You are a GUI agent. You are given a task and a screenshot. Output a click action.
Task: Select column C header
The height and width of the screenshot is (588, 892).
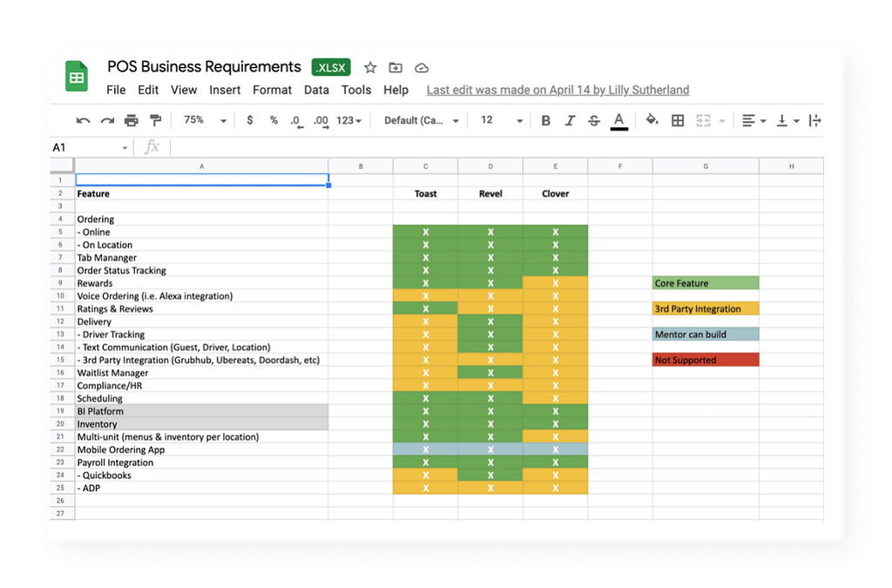pos(425,166)
